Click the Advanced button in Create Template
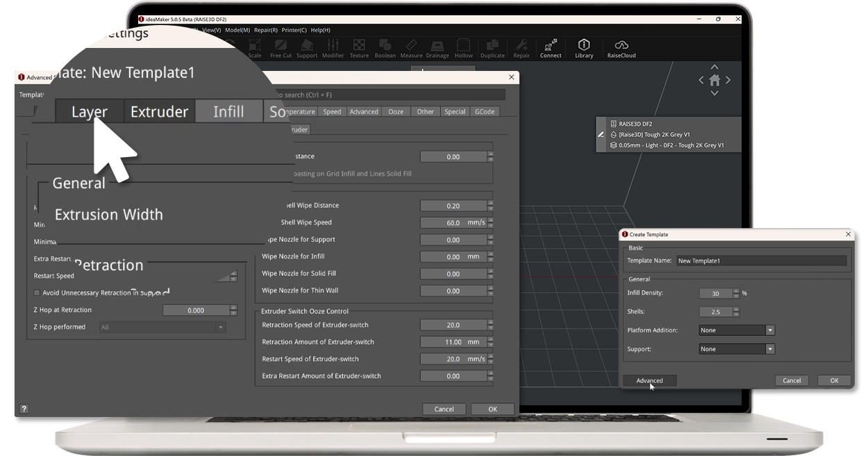868x456 pixels. point(650,380)
